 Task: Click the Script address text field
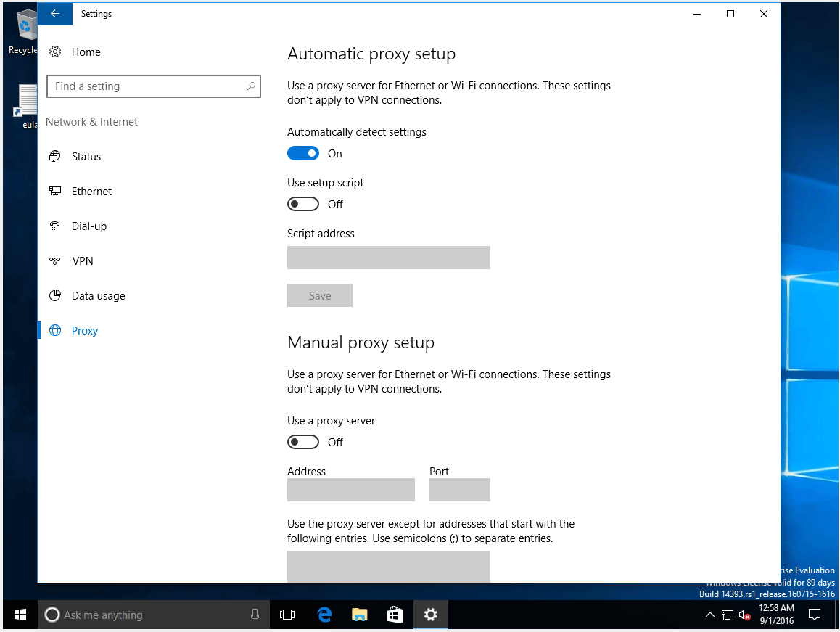pyautogui.click(x=388, y=258)
